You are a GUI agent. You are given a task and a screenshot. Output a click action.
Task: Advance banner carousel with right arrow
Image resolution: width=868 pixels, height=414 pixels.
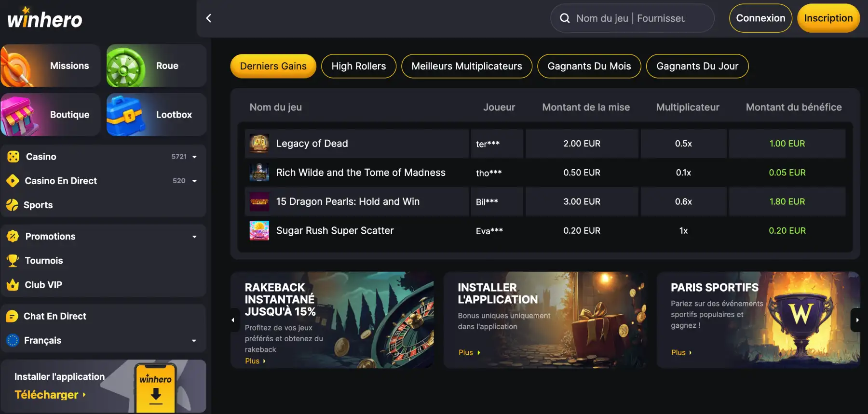pyautogui.click(x=857, y=320)
